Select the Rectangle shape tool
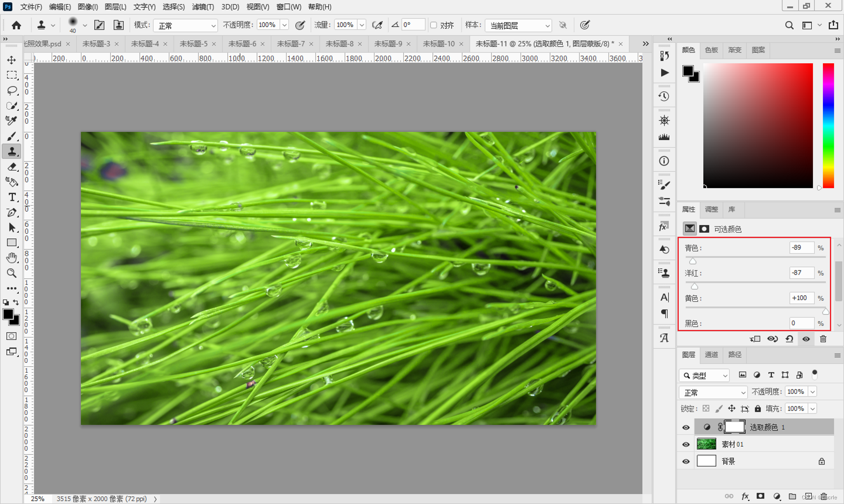 [12, 243]
